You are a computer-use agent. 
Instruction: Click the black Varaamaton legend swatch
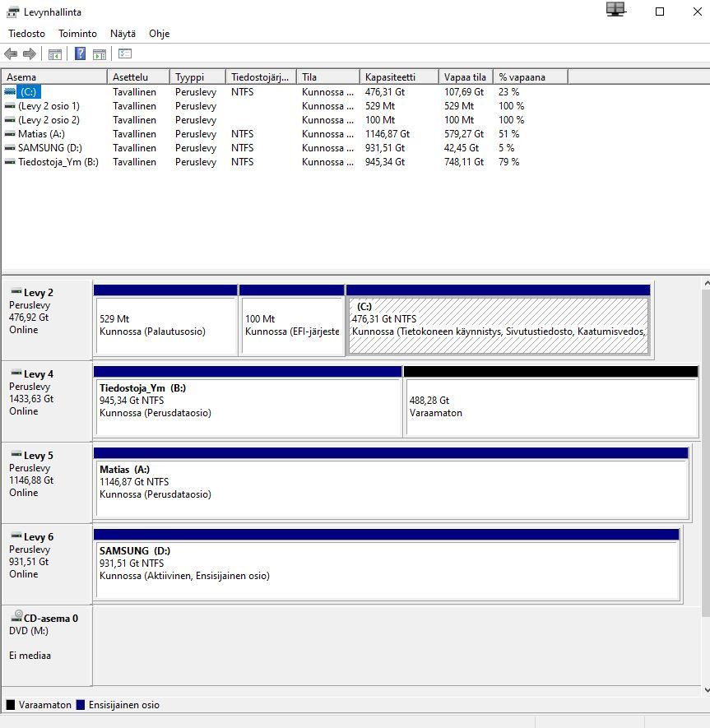coord(11,705)
